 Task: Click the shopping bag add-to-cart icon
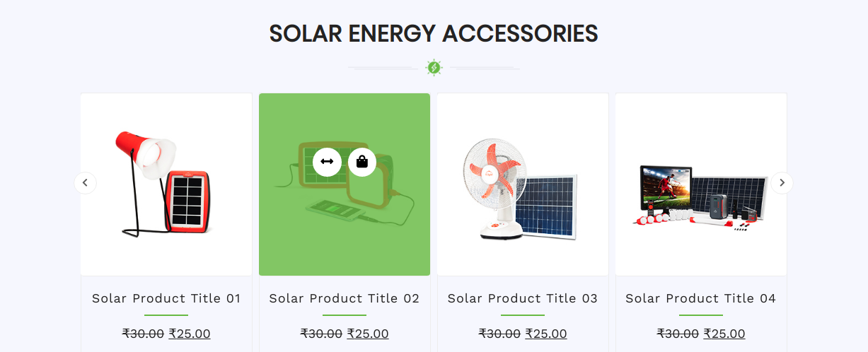(362, 162)
